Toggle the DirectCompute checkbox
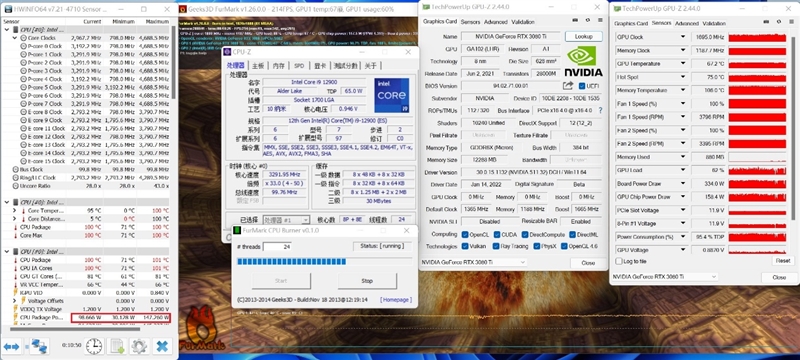This screenshot has height=360, width=800. [525, 235]
